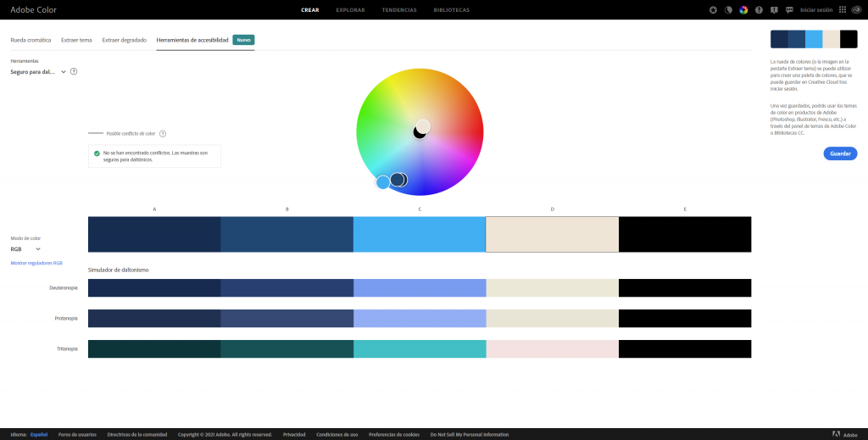
Task: Click the star icon in top bar
Action: 713,10
